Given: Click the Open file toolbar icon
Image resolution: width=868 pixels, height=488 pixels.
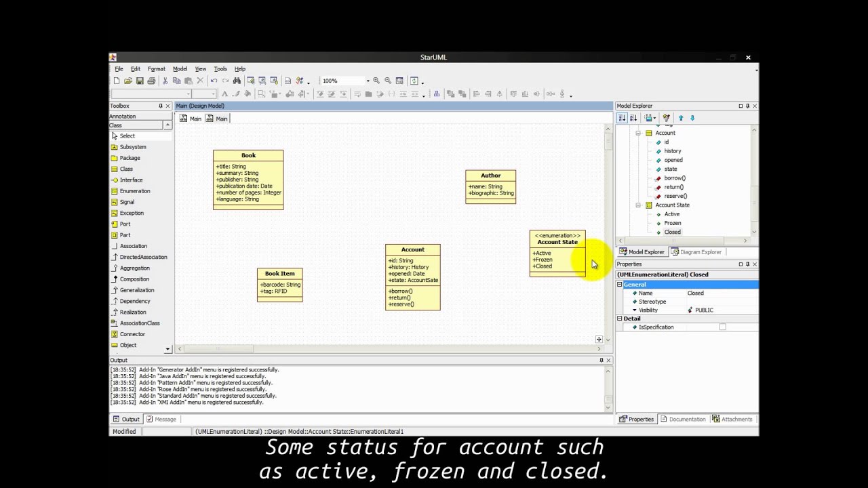Looking at the screenshot, I should coord(127,81).
